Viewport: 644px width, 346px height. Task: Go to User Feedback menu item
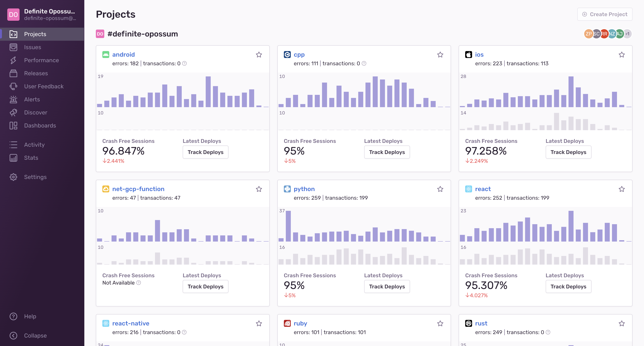point(44,86)
